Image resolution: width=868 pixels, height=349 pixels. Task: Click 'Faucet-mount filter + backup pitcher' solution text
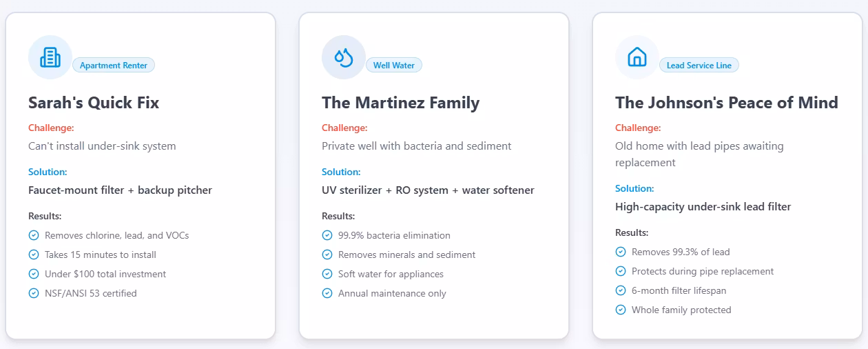coord(120,190)
